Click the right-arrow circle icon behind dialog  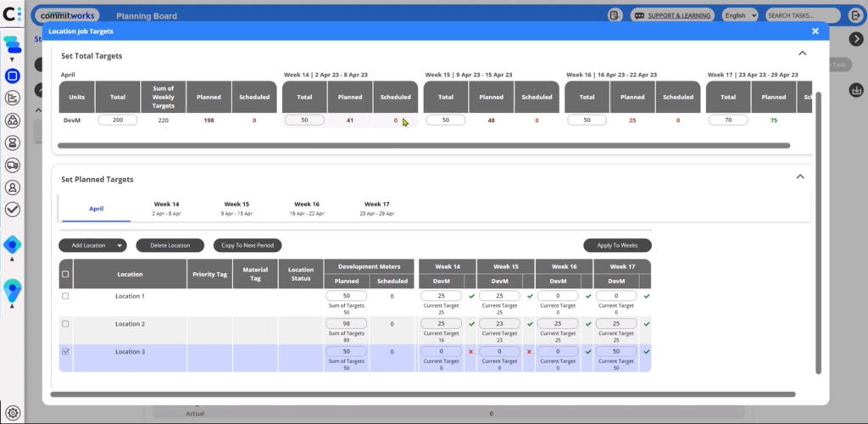pyautogui.click(x=856, y=39)
